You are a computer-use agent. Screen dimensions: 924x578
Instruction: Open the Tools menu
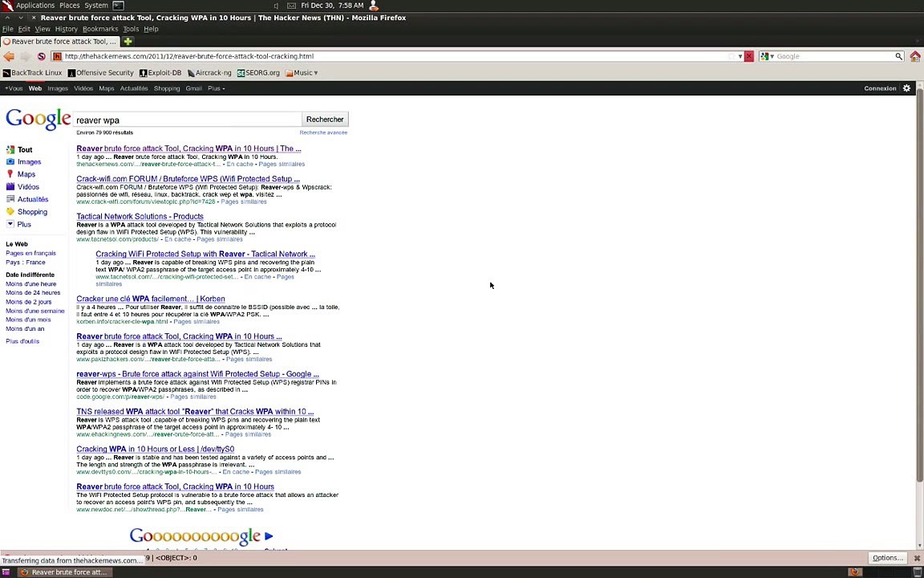(131, 29)
